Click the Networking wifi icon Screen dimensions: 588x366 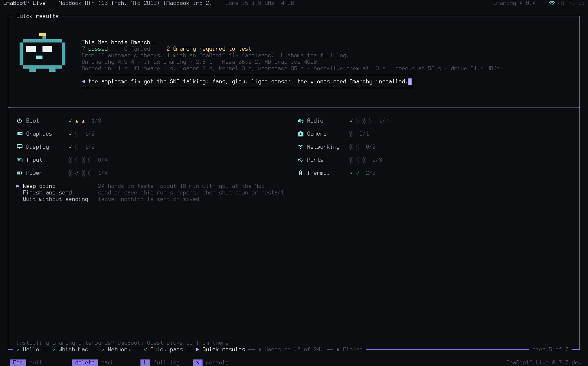click(x=301, y=147)
